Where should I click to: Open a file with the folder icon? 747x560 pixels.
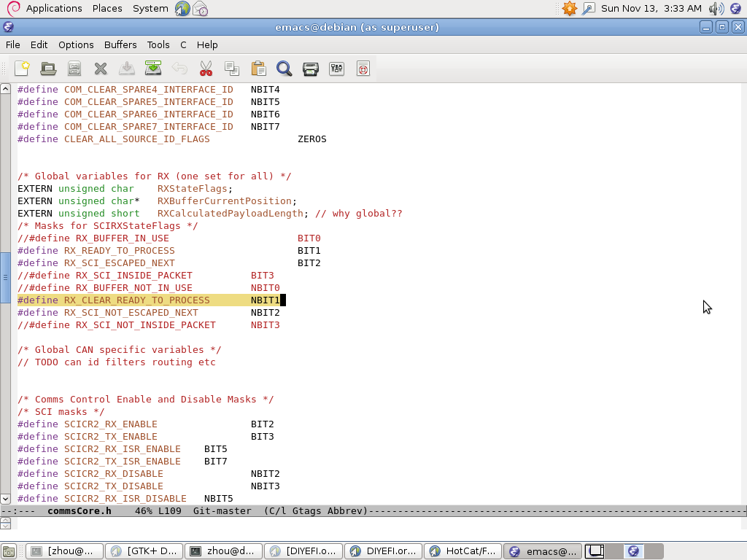point(48,69)
